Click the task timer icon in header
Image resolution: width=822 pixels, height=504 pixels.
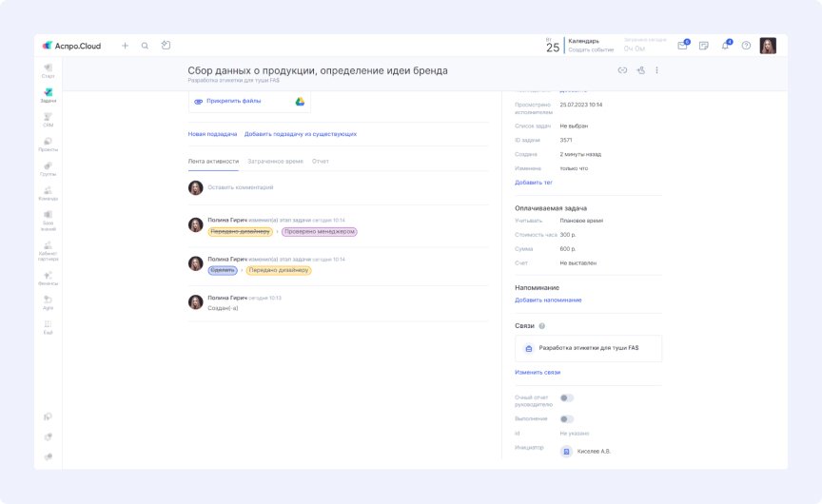coord(166,45)
